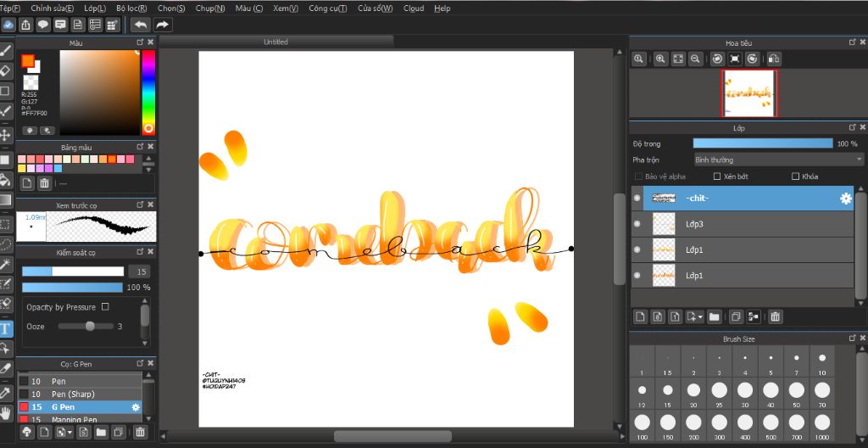Open the Tệp(F) menu
Viewport: 868px width, 448px height.
(x=10, y=8)
